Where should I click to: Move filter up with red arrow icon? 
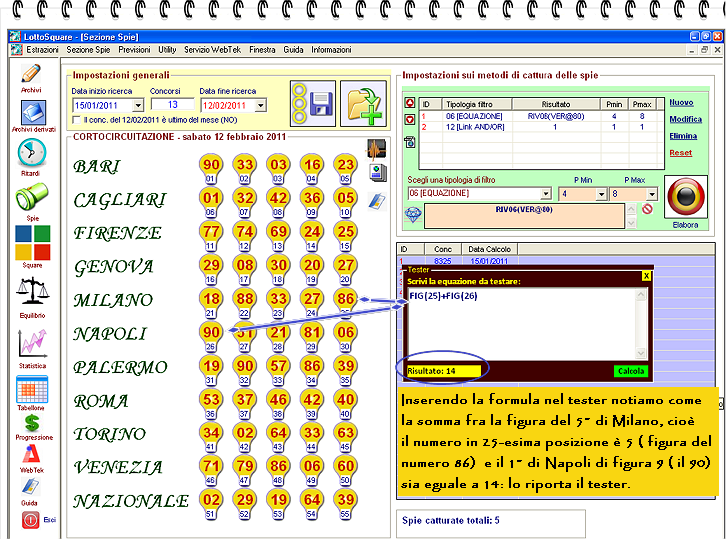point(410,103)
